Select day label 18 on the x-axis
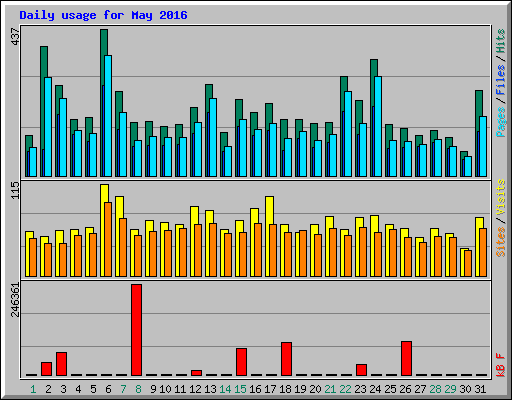Screen dimensions: 512x400 click(x=285, y=389)
